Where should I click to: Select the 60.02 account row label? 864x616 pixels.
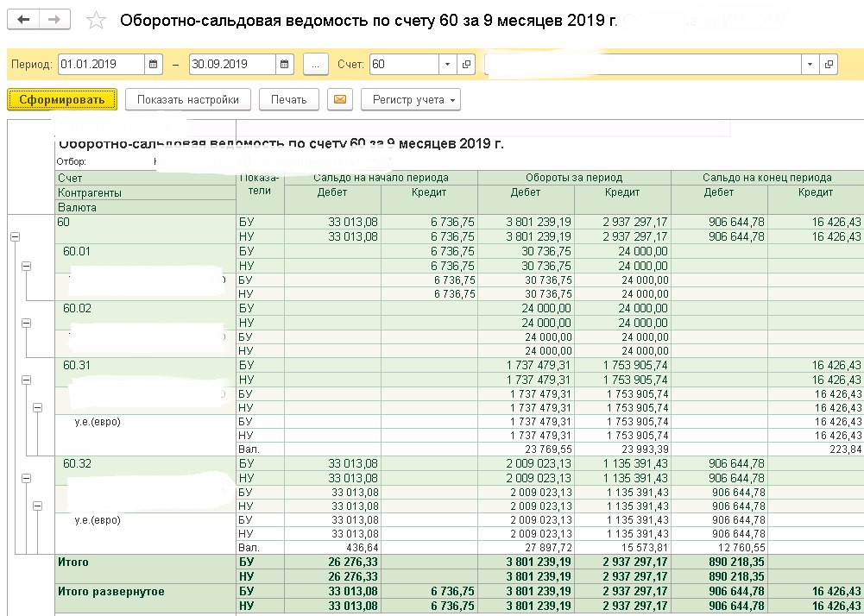click(77, 309)
